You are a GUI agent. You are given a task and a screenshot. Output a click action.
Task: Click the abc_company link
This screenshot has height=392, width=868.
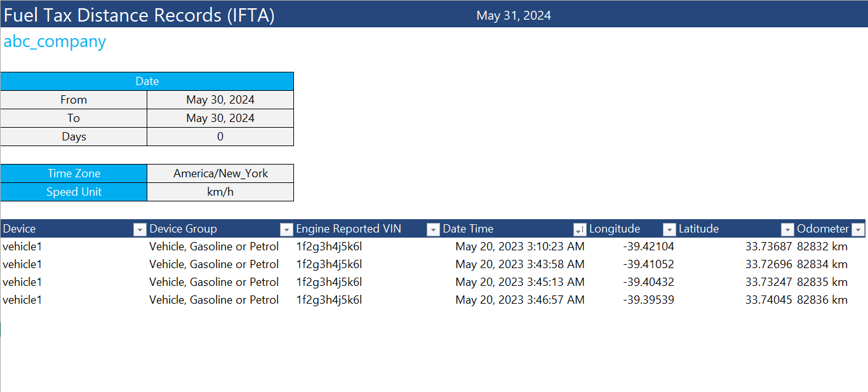click(x=55, y=41)
